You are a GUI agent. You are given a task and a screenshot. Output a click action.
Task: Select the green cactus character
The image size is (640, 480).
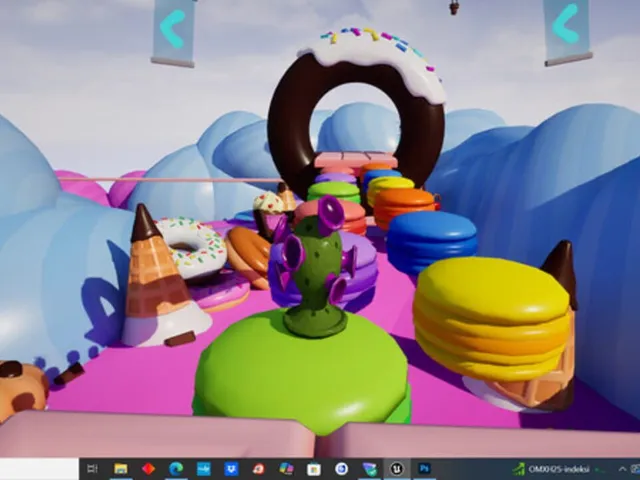[315, 267]
